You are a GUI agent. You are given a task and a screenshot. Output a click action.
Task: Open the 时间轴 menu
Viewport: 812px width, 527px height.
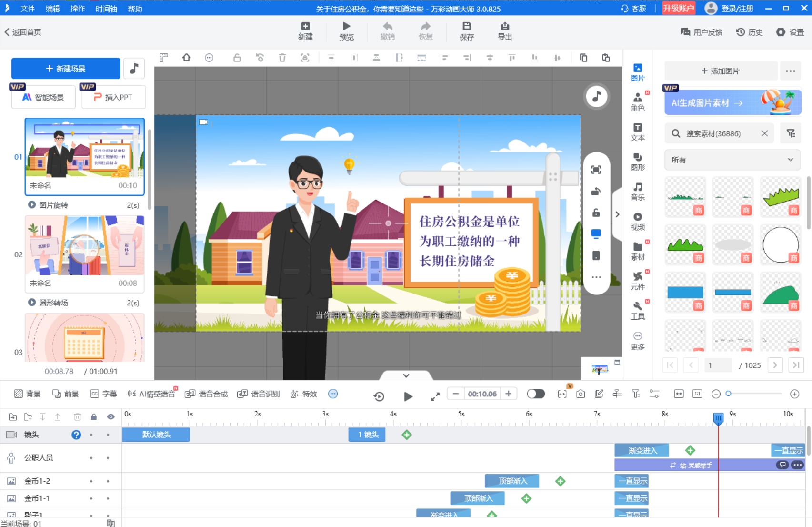coord(106,9)
